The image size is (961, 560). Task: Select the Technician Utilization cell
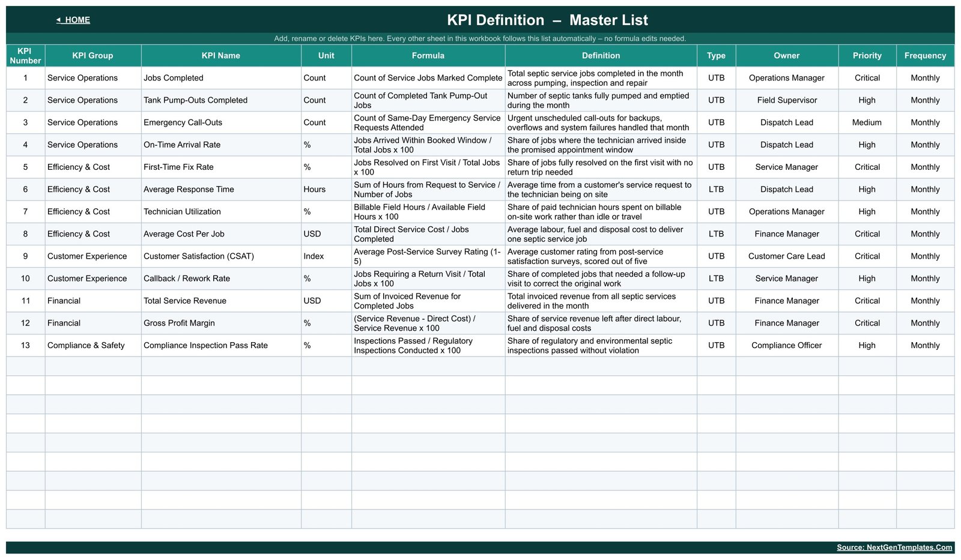(221, 211)
